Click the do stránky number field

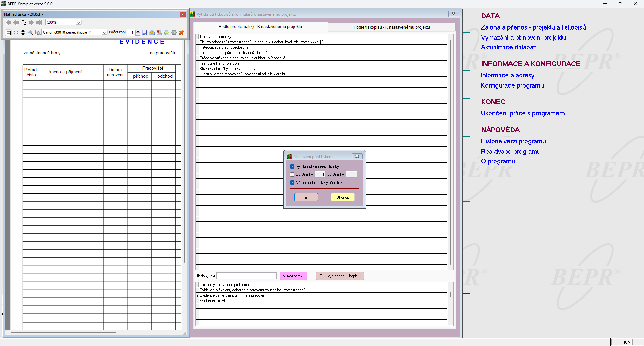[351, 174]
